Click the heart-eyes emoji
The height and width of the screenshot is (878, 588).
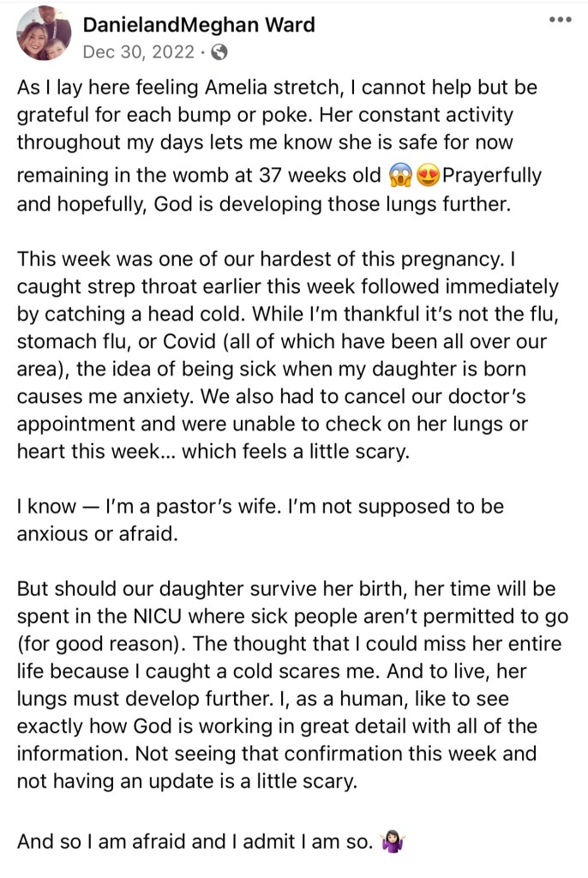(427, 177)
